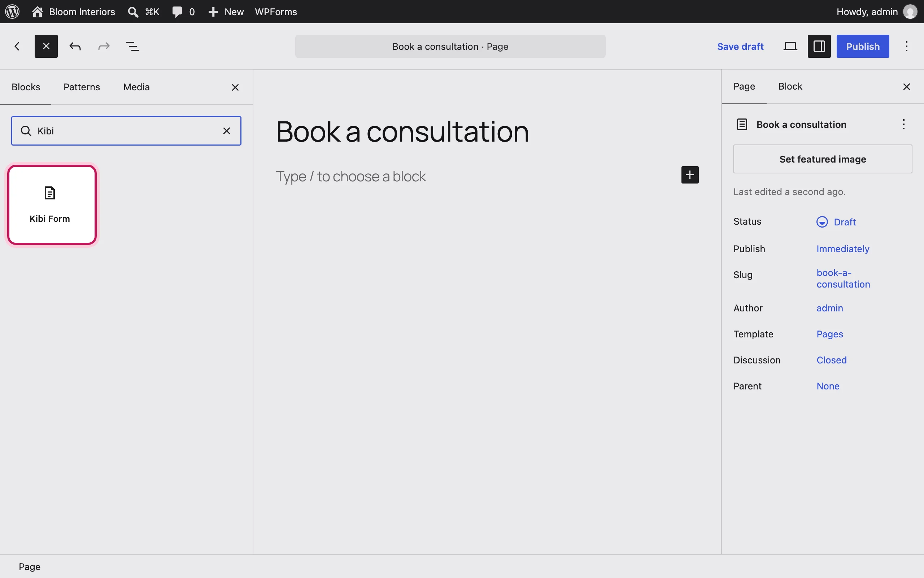Open the preview device view icon
924x578 pixels.
790,46
